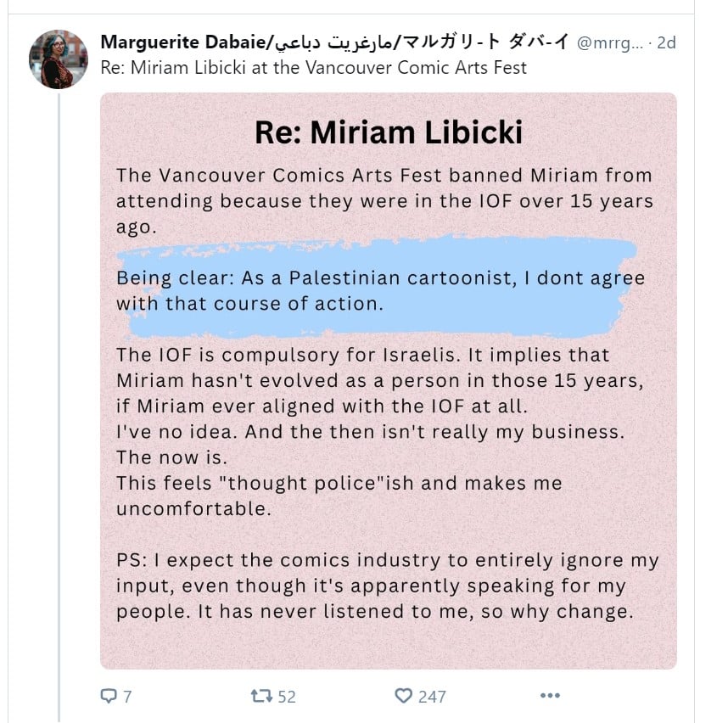Retweet this post using the arrows icon
This screenshot has height=723, width=728.
tap(261, 696)
